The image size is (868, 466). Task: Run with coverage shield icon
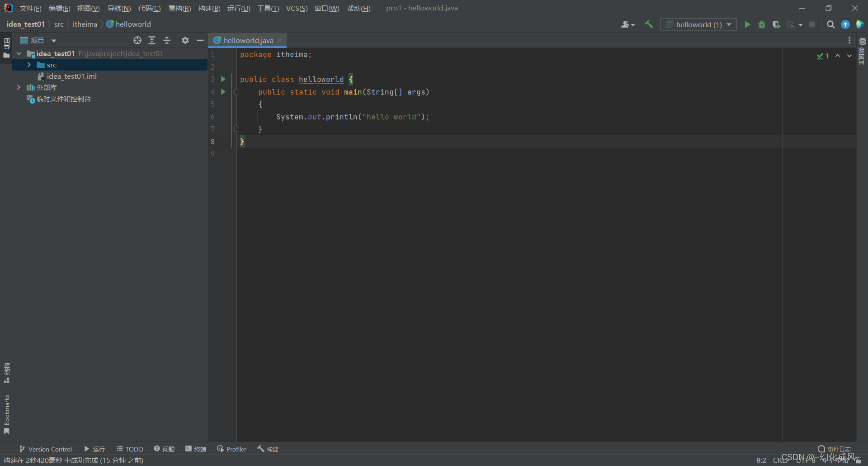(776, 24)
